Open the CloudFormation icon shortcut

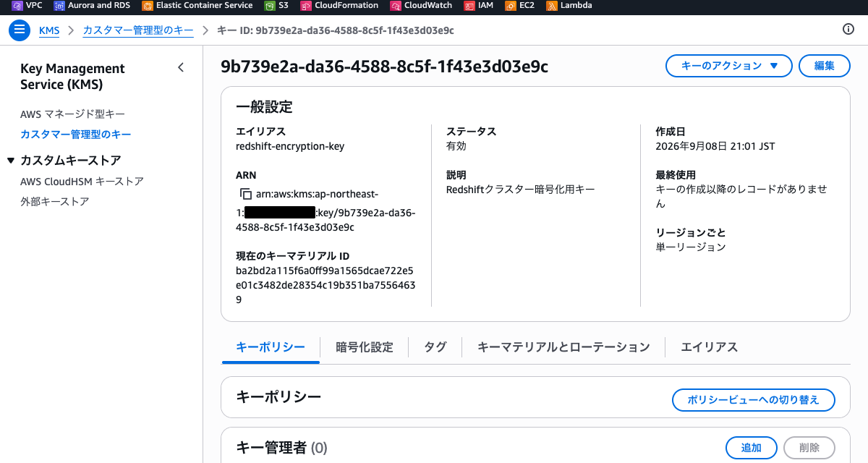306,6
